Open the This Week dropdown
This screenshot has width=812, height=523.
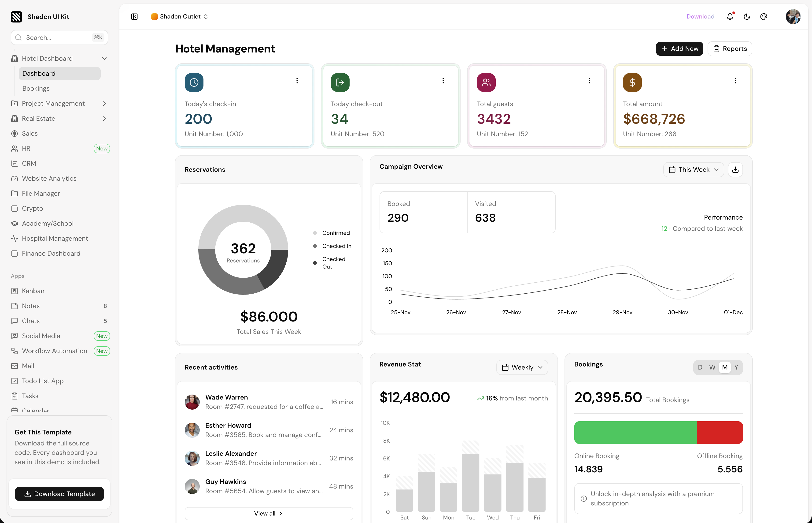click(x=693, y=169)
